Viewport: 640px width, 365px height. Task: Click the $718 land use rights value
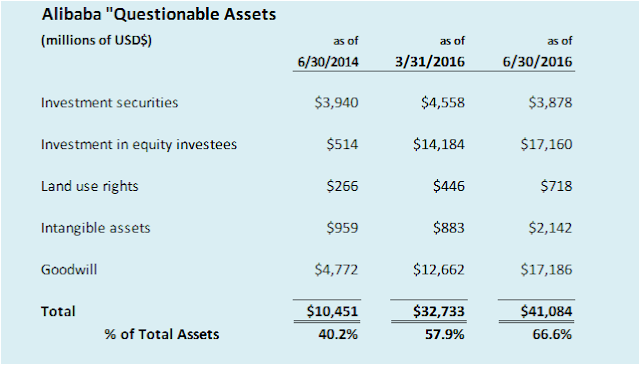(556, 186)
